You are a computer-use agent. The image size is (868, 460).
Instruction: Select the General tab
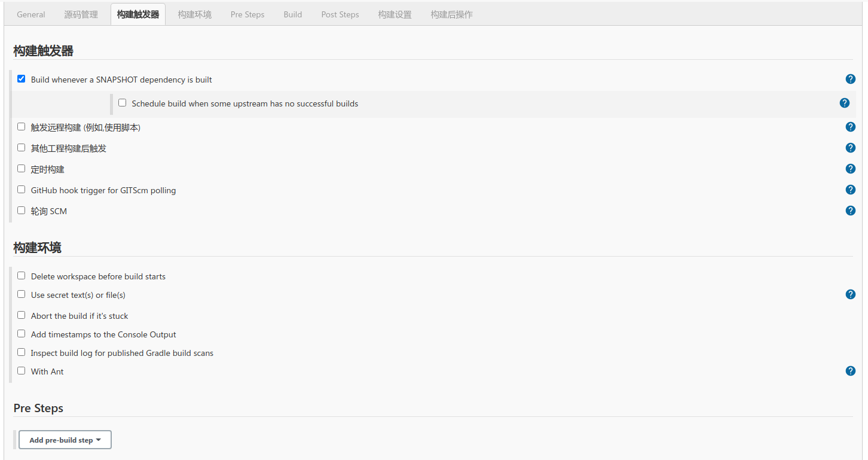coord(30,14)
